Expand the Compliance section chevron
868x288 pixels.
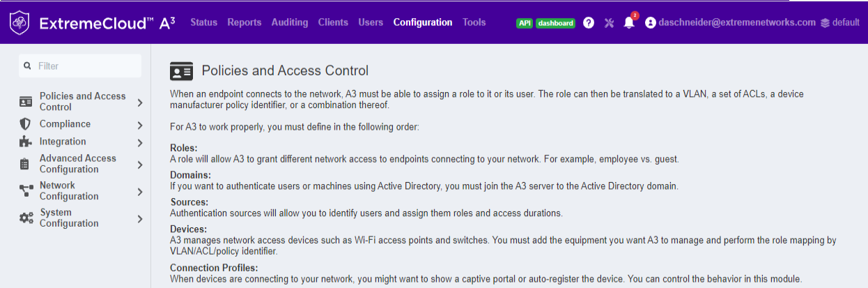coord(140,126)
